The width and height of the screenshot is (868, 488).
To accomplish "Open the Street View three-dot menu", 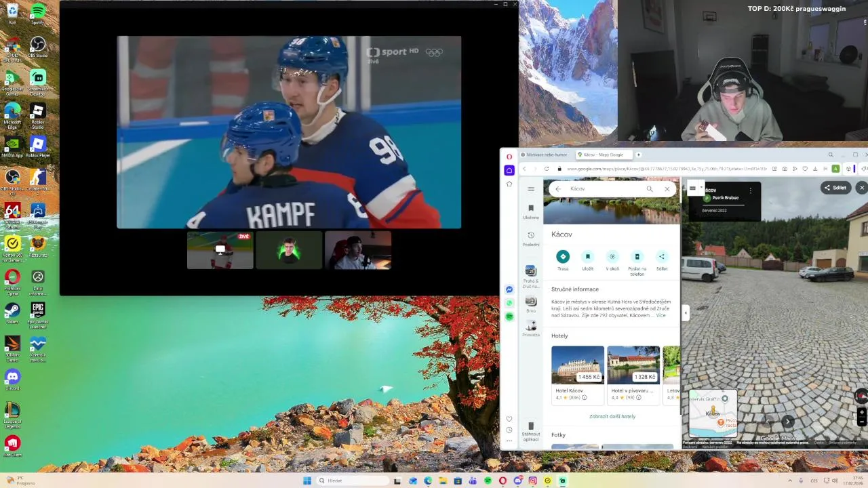I will tap(751, 191).
